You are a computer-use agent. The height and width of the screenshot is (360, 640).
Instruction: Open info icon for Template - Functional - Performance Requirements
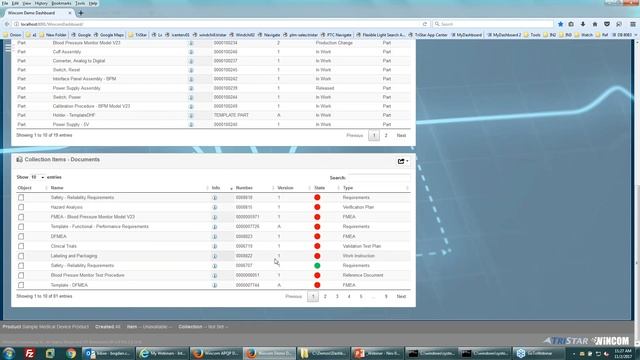[215, 227]
